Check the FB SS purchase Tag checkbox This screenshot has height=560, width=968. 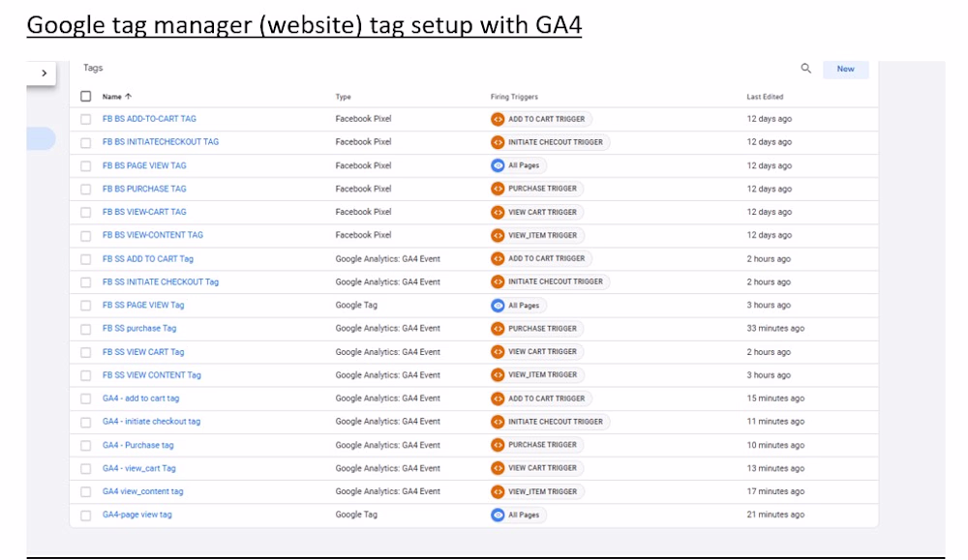[x=86, y=329]
